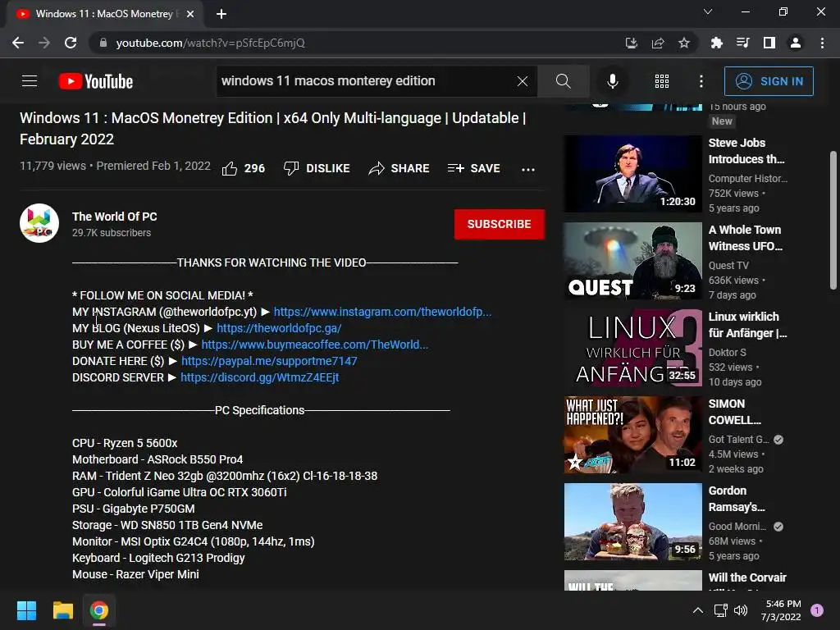Open File Explorer from the taskbar

coord(62,610)
